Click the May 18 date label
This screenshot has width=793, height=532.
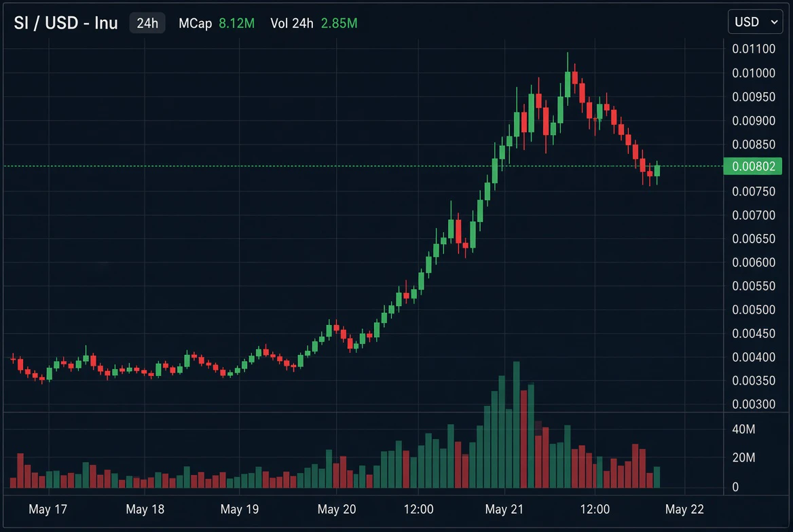click(x=145, y=509)
